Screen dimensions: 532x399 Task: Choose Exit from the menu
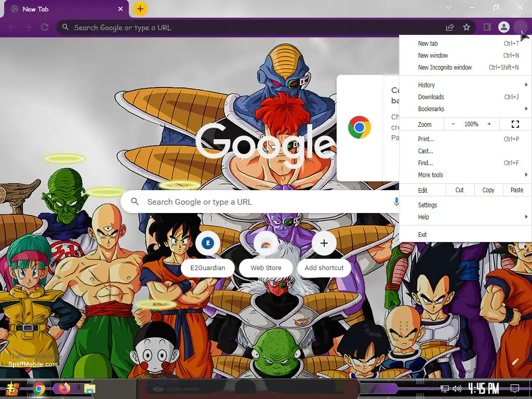pos(465,234)
